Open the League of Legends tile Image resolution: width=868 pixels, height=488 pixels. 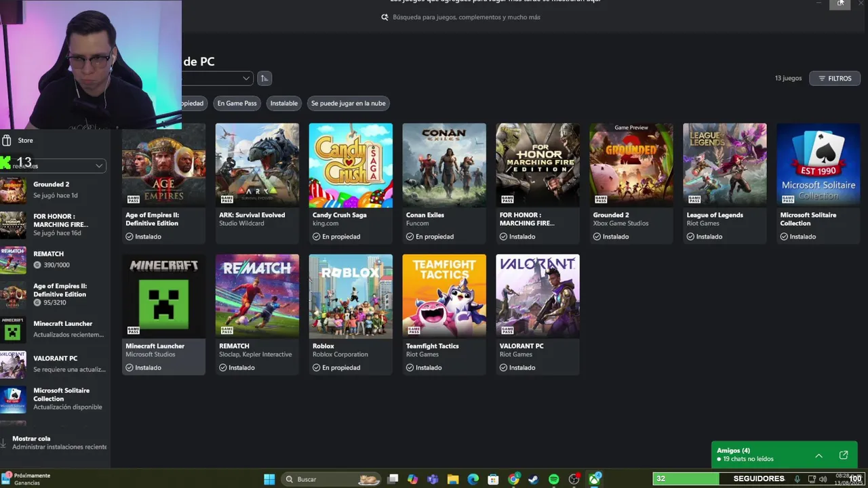click(x=725, y=183)
